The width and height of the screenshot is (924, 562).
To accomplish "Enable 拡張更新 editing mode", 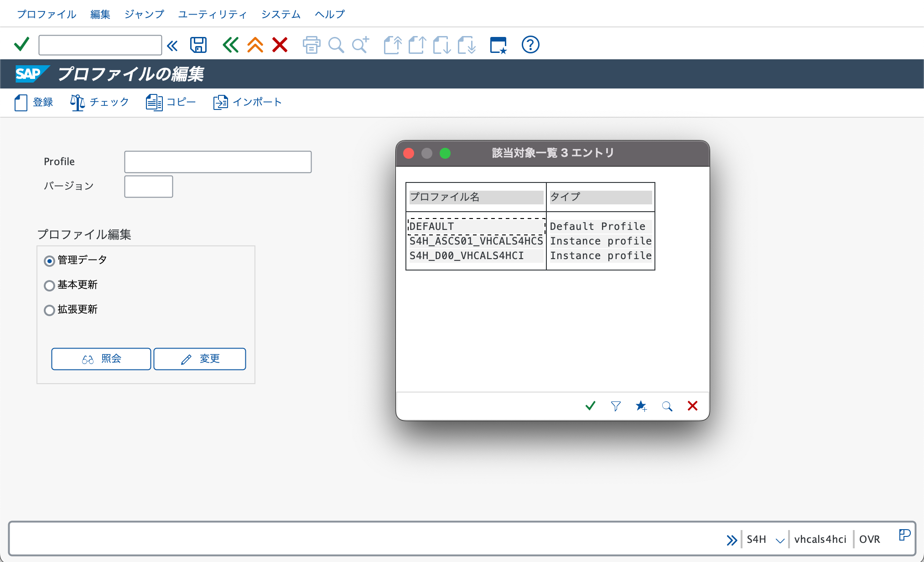I will [49, 310].
